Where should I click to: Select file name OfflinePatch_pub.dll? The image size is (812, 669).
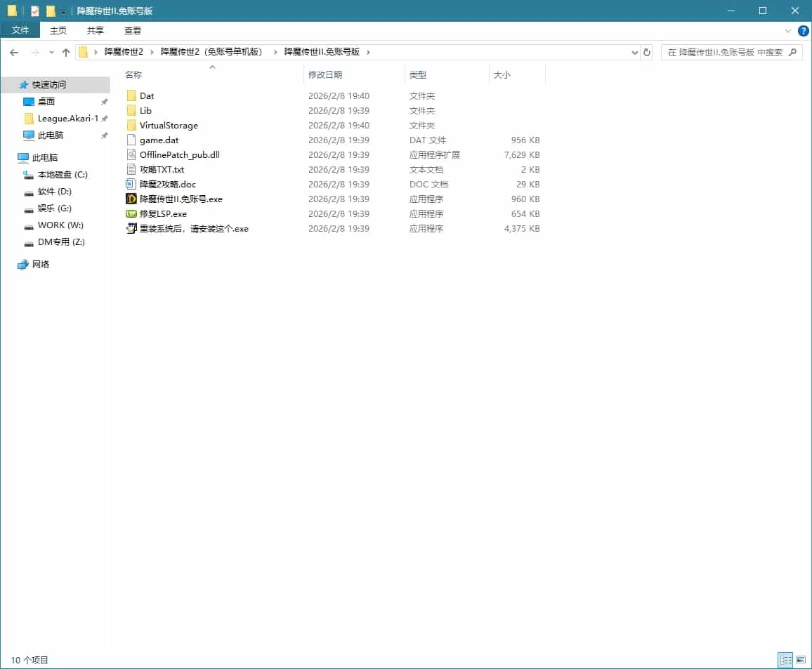click(x=180, y=154)
